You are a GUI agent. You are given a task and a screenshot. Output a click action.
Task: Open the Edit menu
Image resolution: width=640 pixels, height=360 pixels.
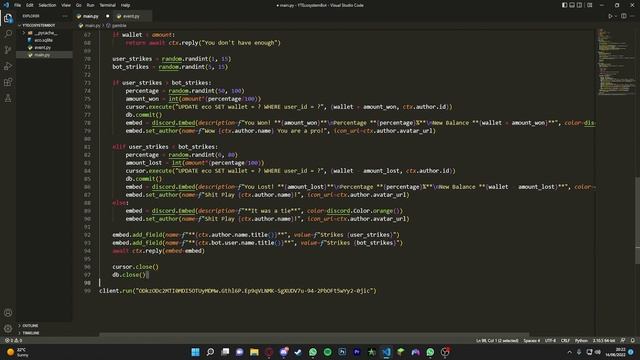30,5
